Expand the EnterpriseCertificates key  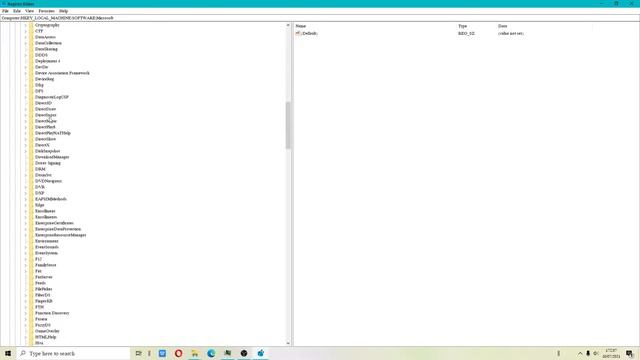(25, 223)
